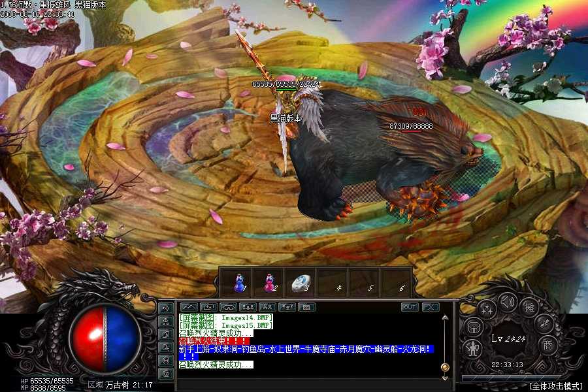
Task: Click the chat text input field
Action: [x=315, y=385]
